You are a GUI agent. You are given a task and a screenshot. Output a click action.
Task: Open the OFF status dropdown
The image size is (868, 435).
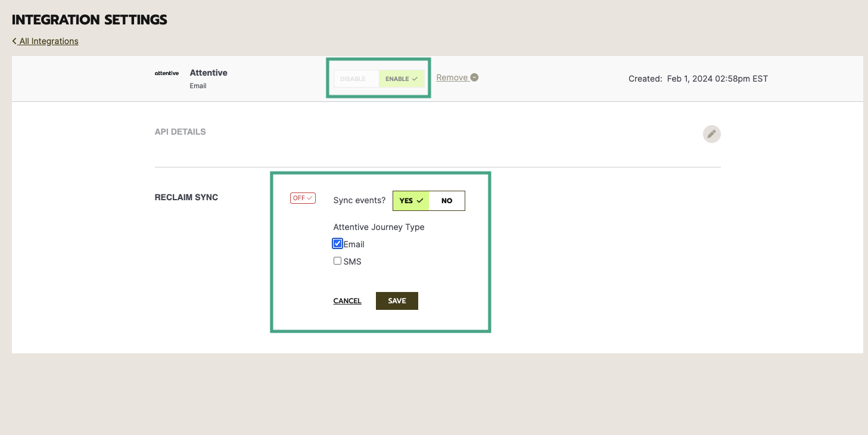tap(303, 198)
